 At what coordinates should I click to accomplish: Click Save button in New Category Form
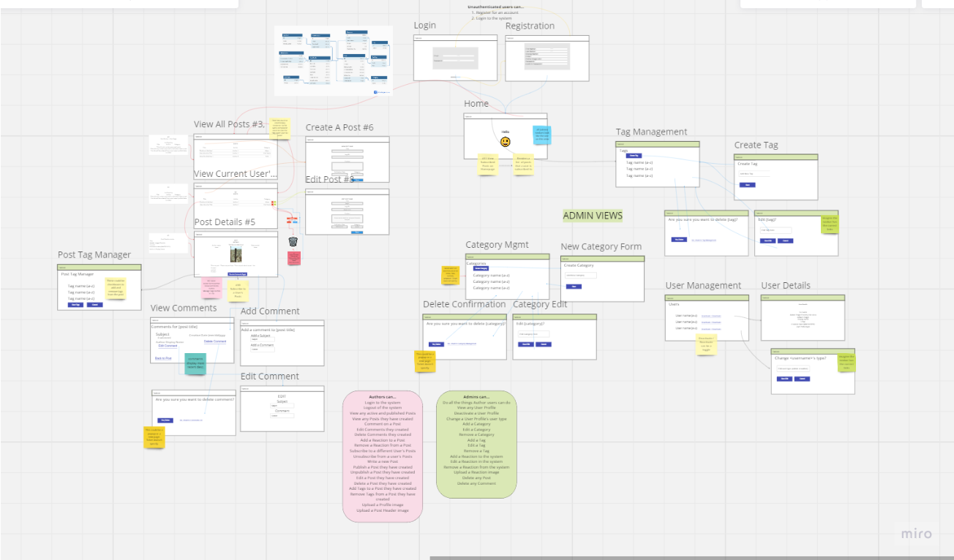574,287
